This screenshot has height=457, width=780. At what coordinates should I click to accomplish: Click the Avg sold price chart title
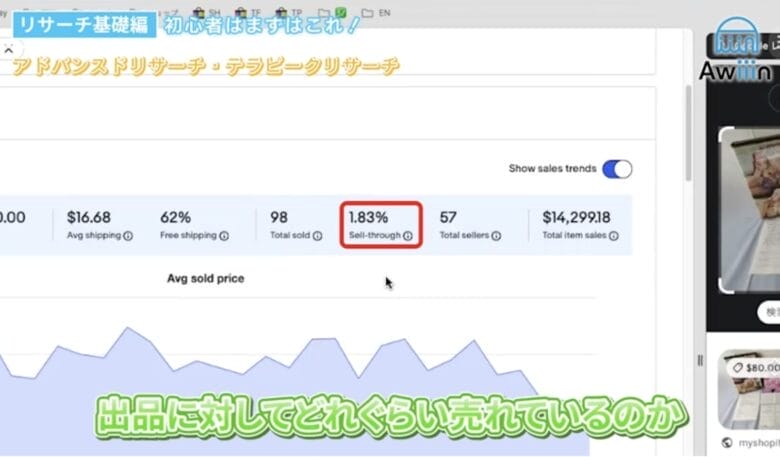205,278
